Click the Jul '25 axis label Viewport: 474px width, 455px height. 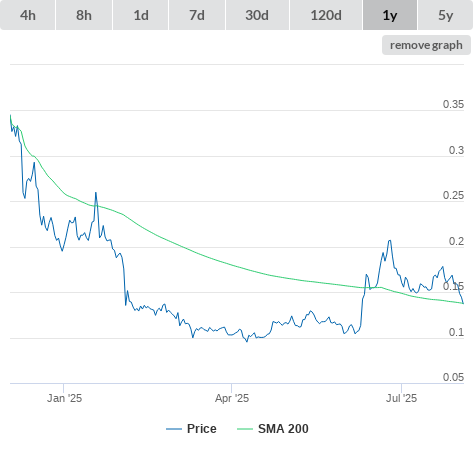[x=401, y=398]
